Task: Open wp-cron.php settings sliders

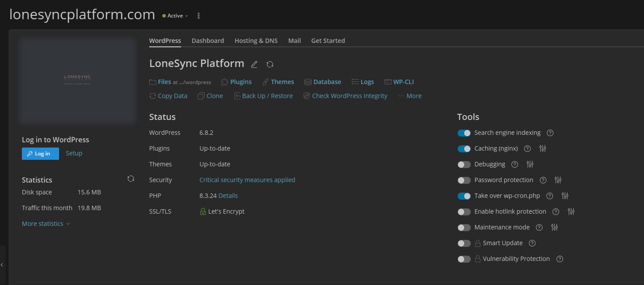Action: point(565,196)
